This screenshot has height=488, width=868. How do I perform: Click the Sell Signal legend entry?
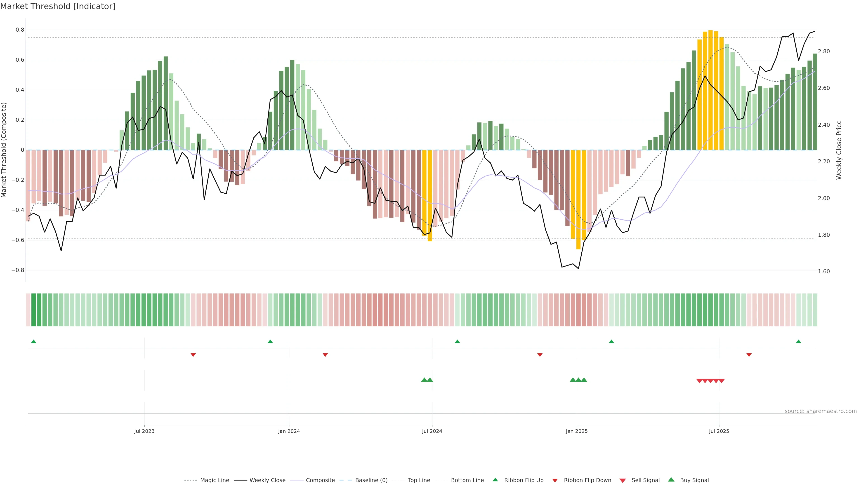[645, 480]
